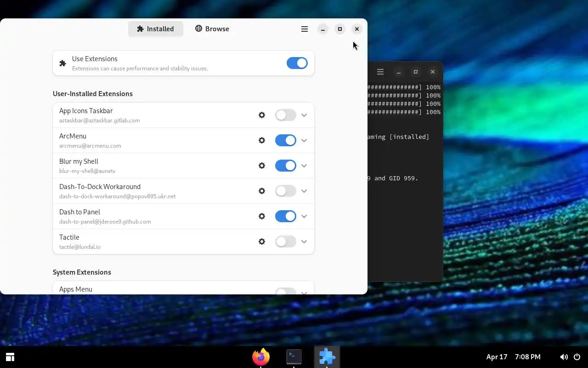Open the terminal window hamburger menu
Viewport: 588px width, 368px height.
(x=380, y=72)
